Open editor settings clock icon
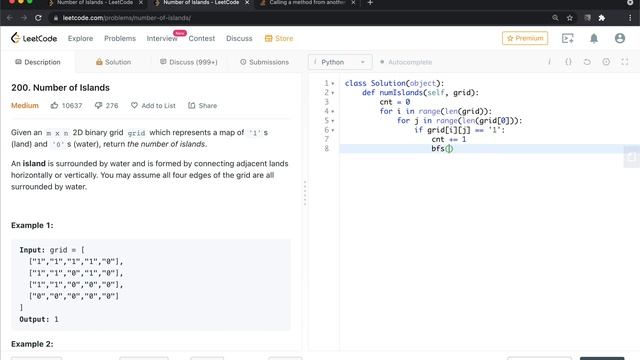This screenshot has height=360, width=640. click(x=606, y=62)
